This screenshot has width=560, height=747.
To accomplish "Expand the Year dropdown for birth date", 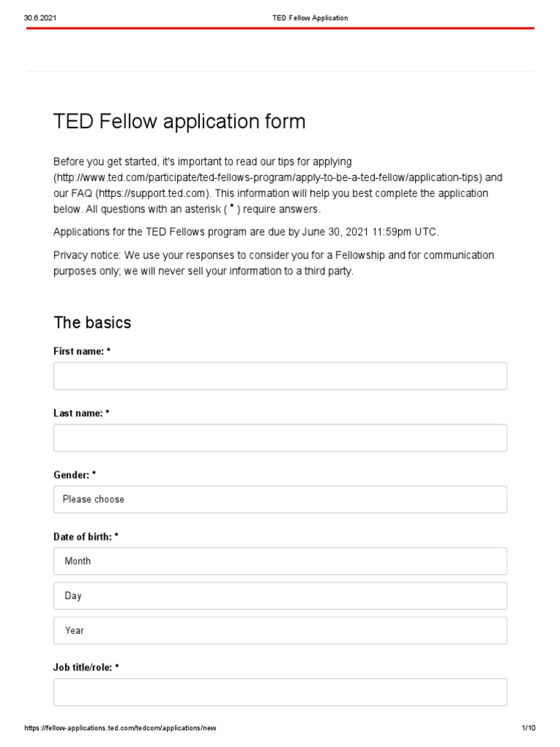I will point(280,630).
